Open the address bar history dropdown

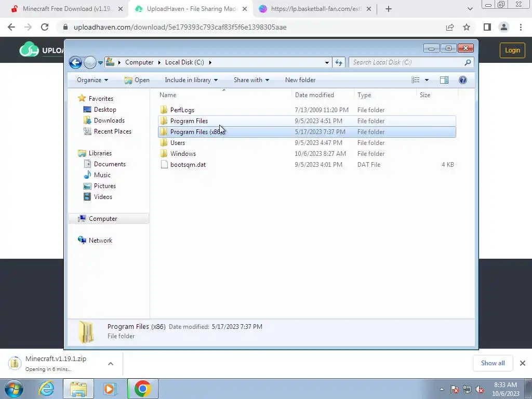click(x=327, y=62)
